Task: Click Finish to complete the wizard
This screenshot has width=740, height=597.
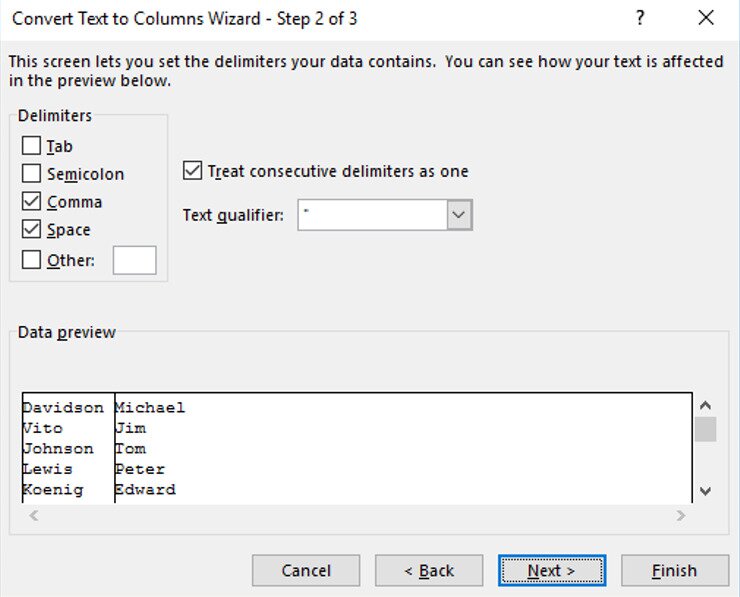Action: click(x=674, y=571)
